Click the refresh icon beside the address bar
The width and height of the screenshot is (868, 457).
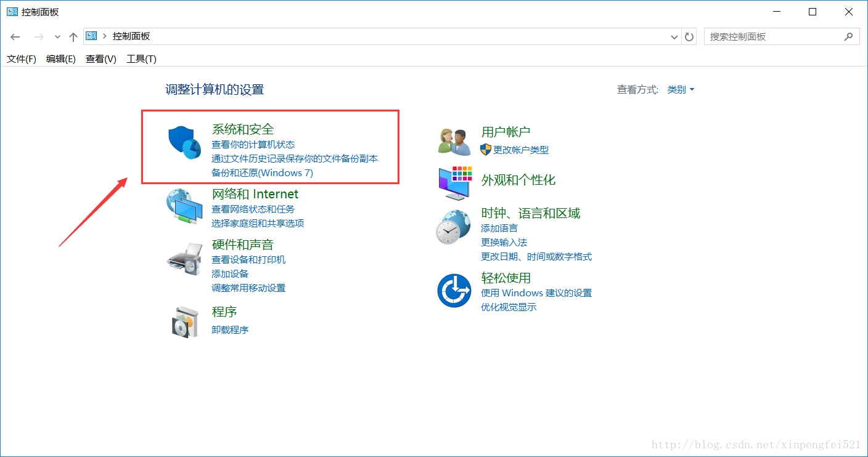689,36
